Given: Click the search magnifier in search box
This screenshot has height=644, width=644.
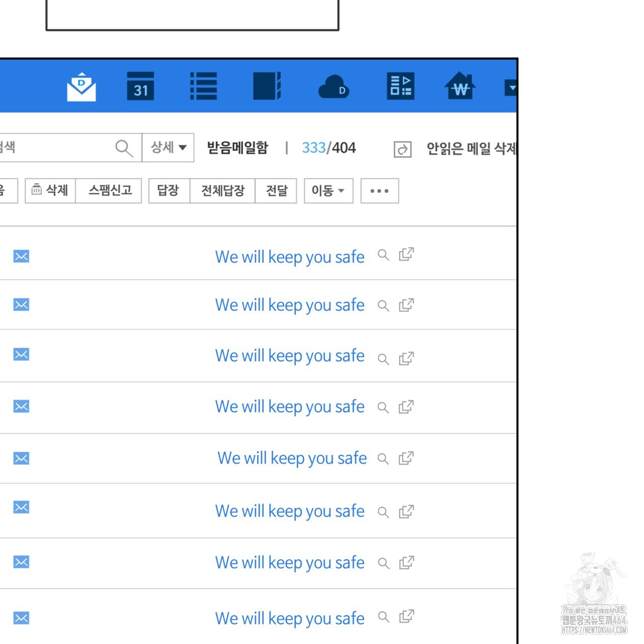Looking at the screenshot, I should coord(124,148).
